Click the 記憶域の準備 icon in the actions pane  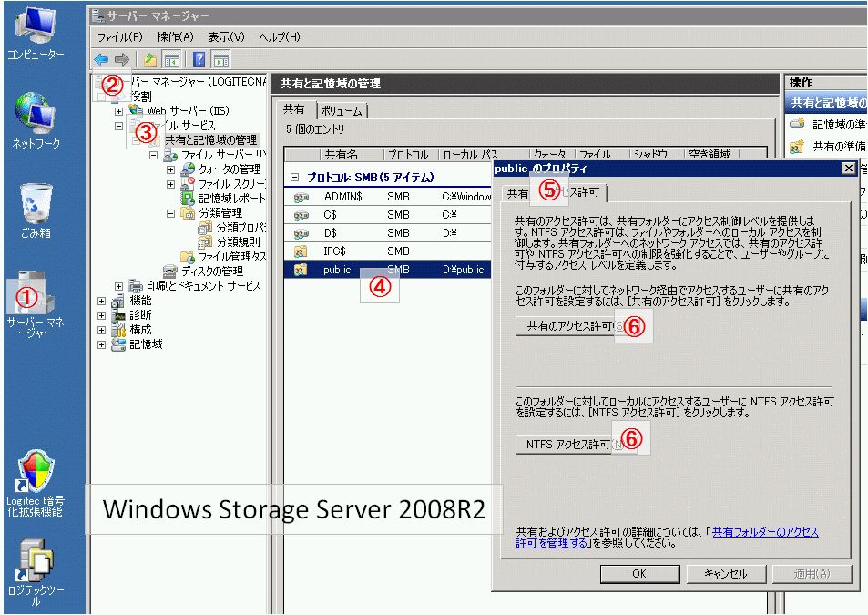797,124
